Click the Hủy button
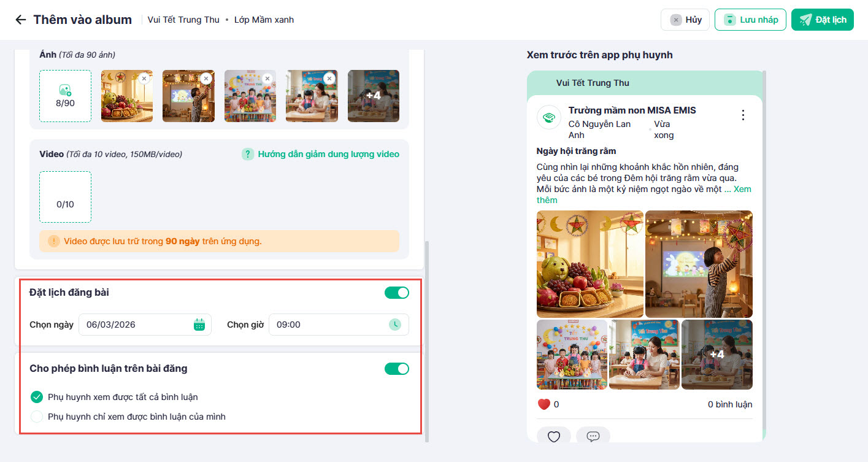This screenshot has height=462, width=868. coord(685,20)
